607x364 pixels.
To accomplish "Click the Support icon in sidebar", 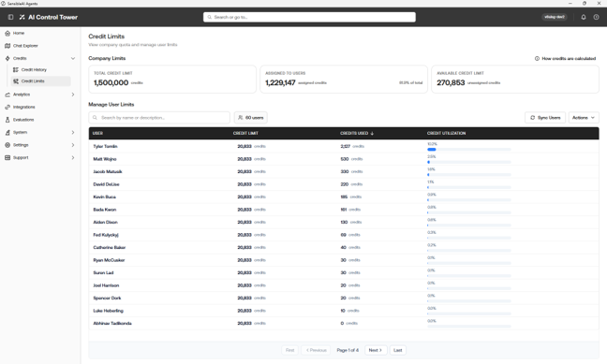I will pos(7,158).
